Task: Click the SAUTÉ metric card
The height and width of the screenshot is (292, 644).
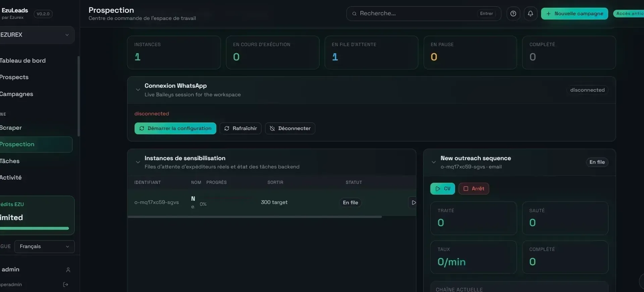Action: [565, 218]
